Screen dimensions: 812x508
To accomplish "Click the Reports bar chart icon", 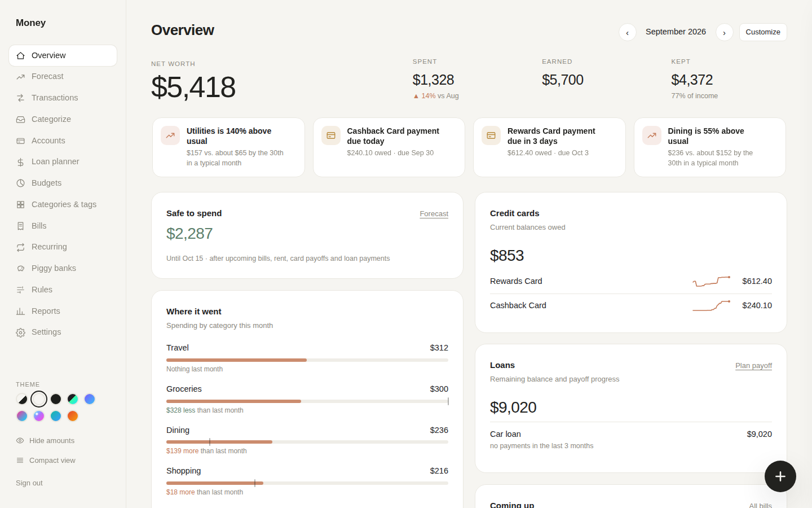I will (21, 312).
